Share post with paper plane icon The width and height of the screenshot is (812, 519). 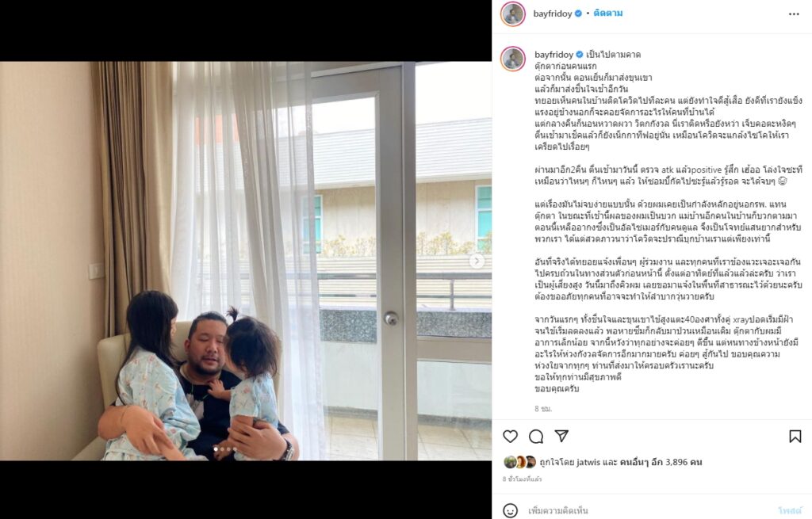pyautogui.click(x=562, y=437)
